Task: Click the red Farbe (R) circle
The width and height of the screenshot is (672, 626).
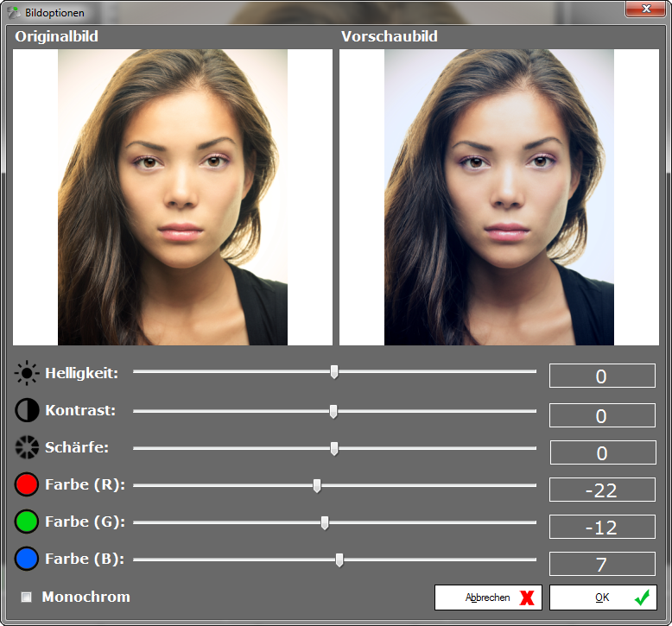Action: click(x=28, y=485)
